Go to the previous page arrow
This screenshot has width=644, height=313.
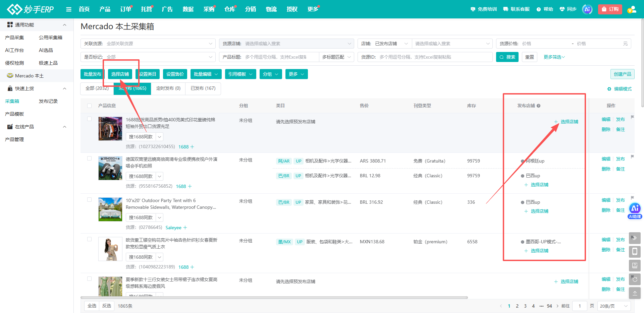(x=501, y=306)
